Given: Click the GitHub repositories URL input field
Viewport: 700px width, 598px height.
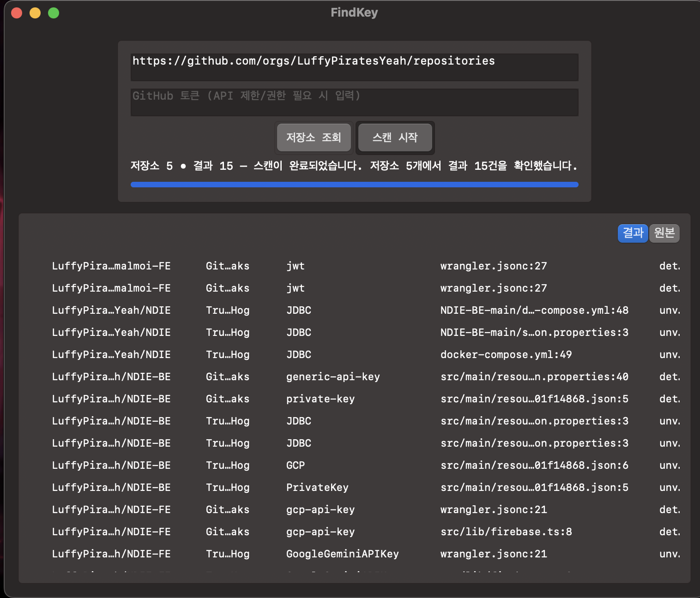Looking at the screenshot, I should tap(354, 67).
